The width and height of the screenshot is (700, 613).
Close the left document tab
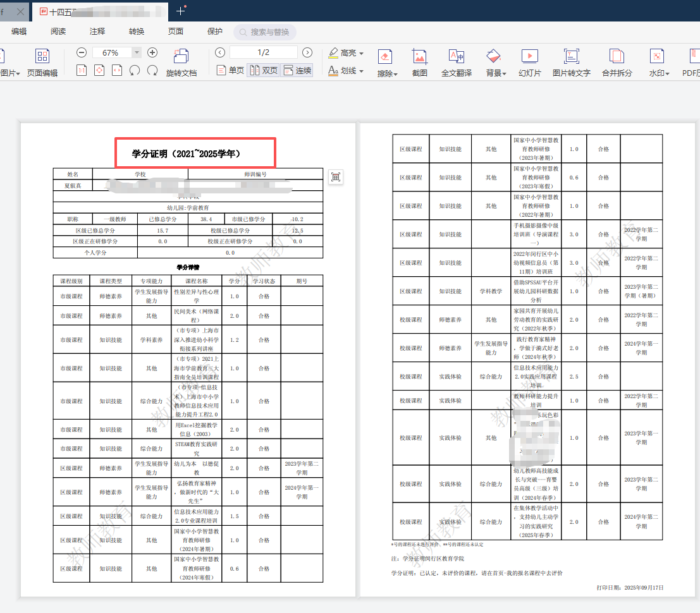[x=20, y=11]
